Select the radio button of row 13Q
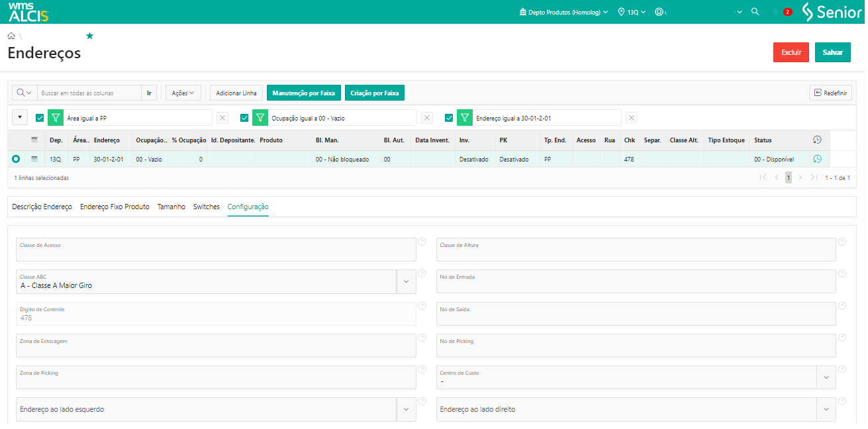Viewport: 868px width, 429px height. [x=16, y=159]
